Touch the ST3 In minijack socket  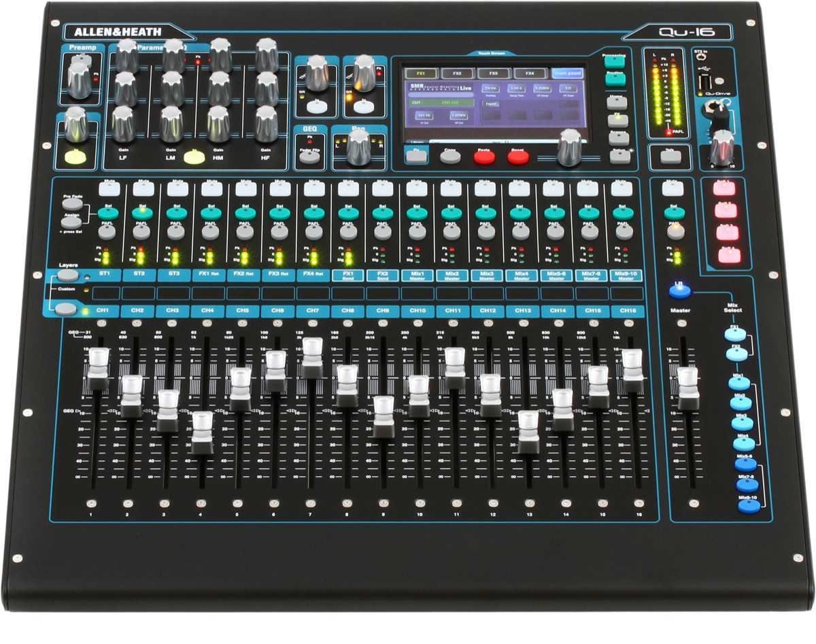point(700,58)
